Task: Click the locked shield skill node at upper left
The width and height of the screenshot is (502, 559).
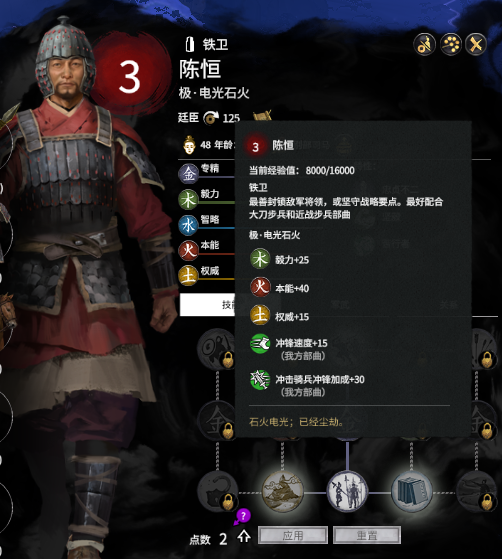Action: tap(217, 349)
